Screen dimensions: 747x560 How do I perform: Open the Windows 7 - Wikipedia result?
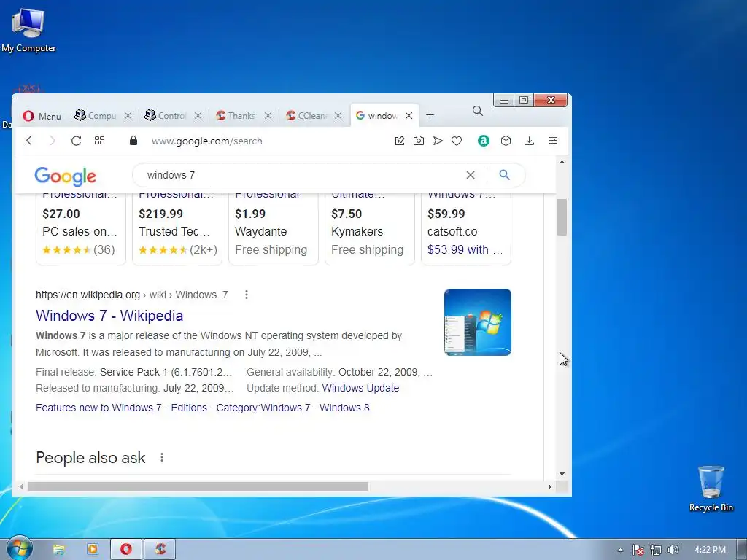point(109,315)
